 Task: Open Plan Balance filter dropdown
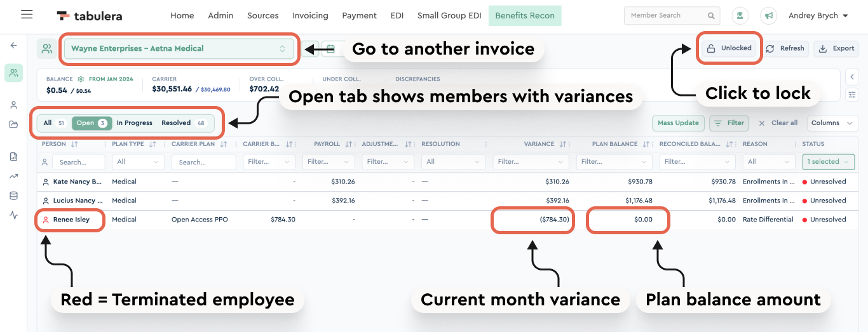coord(614,162)
